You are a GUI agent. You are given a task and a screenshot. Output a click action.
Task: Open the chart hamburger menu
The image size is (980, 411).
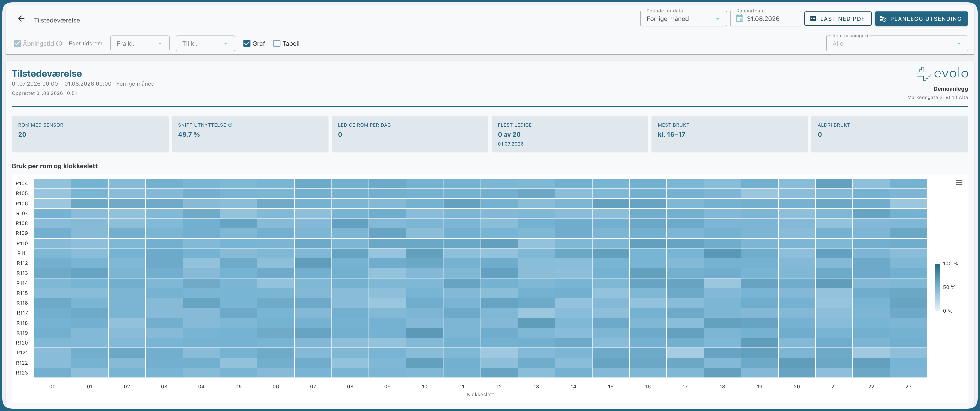[x=959, y=182]
